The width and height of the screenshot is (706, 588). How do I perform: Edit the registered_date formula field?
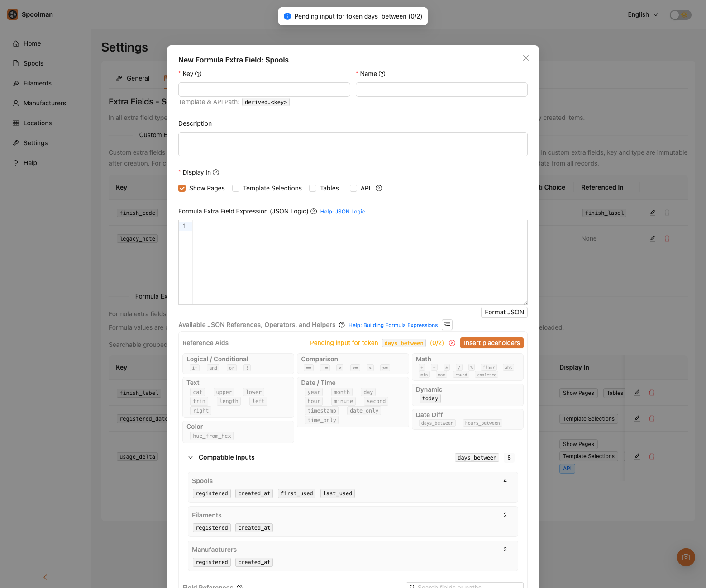pyautogui.click(x=637, y=418)
